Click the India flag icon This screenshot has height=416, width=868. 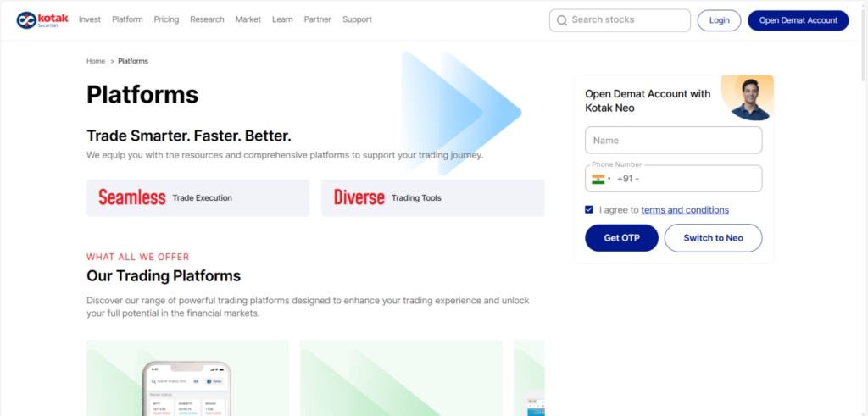point(598,179)
